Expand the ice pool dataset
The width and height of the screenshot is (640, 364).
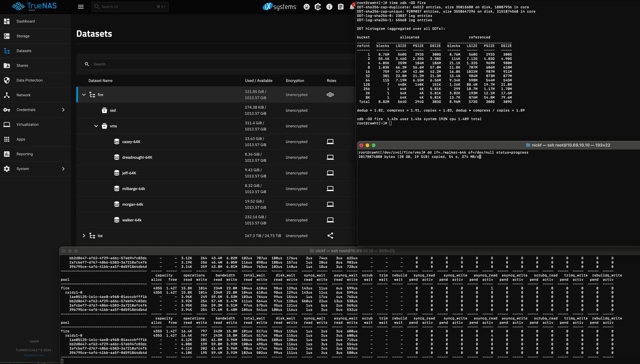(84, 236)
